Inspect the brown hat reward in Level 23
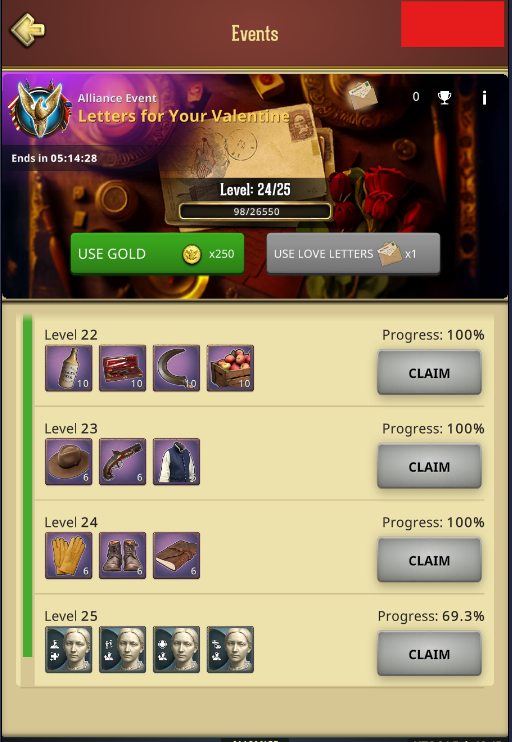The image size is (512, 742). 69,462
